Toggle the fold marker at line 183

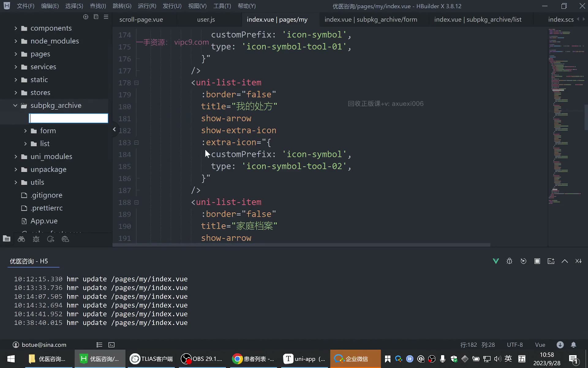tap(137, 143)
